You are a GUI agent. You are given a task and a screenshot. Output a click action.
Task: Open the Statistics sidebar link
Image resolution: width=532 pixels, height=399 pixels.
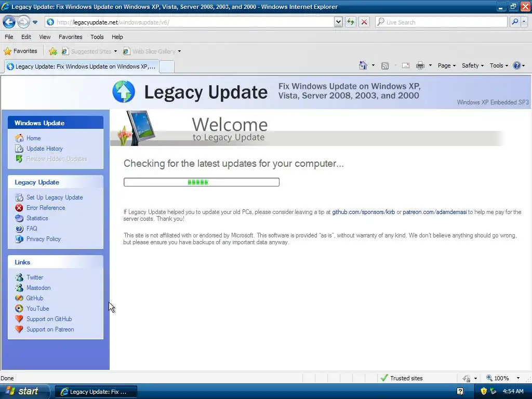37,218
